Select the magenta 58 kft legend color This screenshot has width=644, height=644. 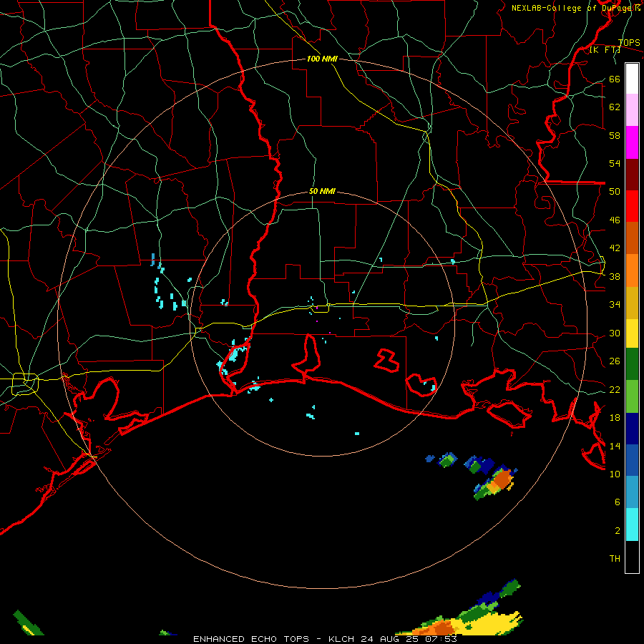pos(632,142)
